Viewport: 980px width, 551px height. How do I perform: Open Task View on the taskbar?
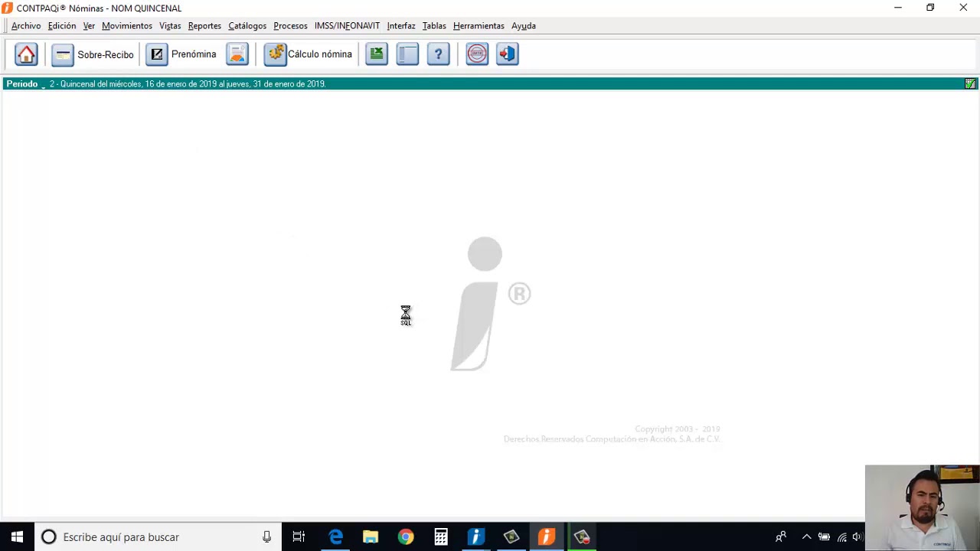[x=299, y=537]
